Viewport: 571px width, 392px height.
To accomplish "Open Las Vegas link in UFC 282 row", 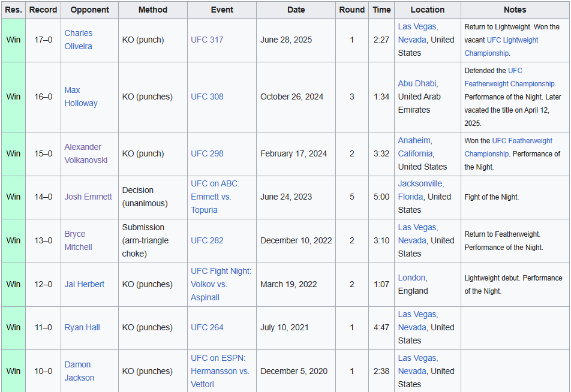I will [x=417, y=228].
